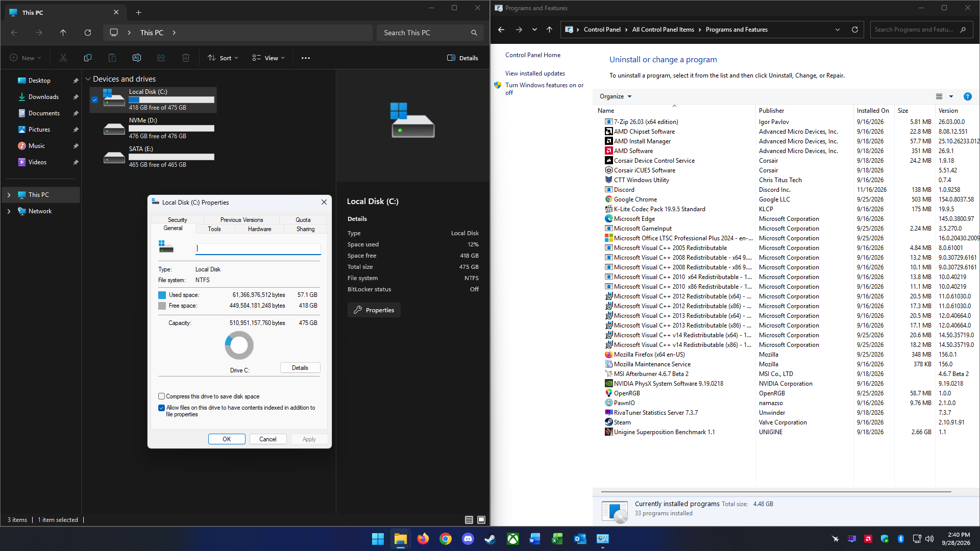Open the New dropdown in File Explorer
The image size is (980, 551).
26,58
